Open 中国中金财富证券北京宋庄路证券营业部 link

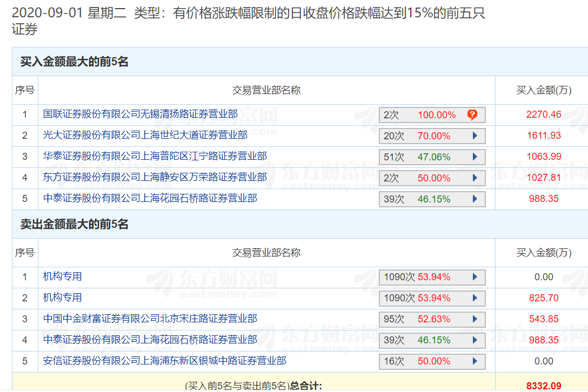coord(150,319)
